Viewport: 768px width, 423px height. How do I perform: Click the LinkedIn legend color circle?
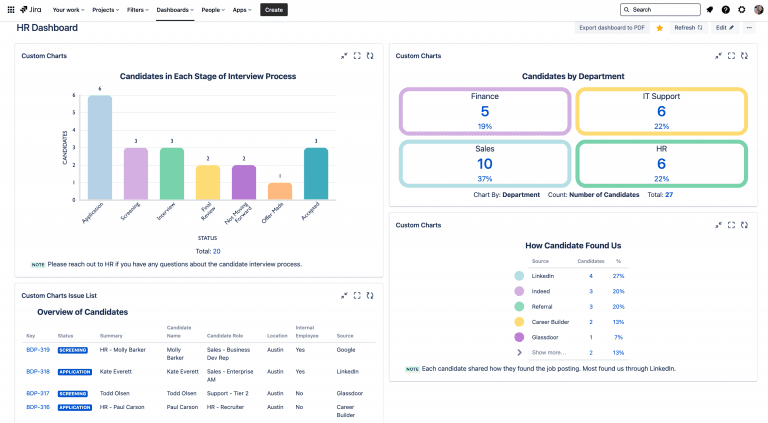click(x=519, y=276)
